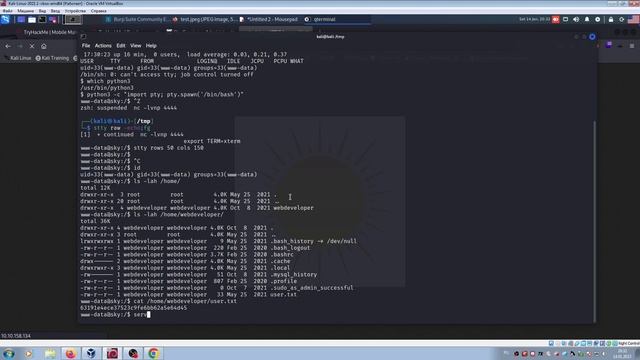
Task: Click the browser home icon
Action: point(44,46)
